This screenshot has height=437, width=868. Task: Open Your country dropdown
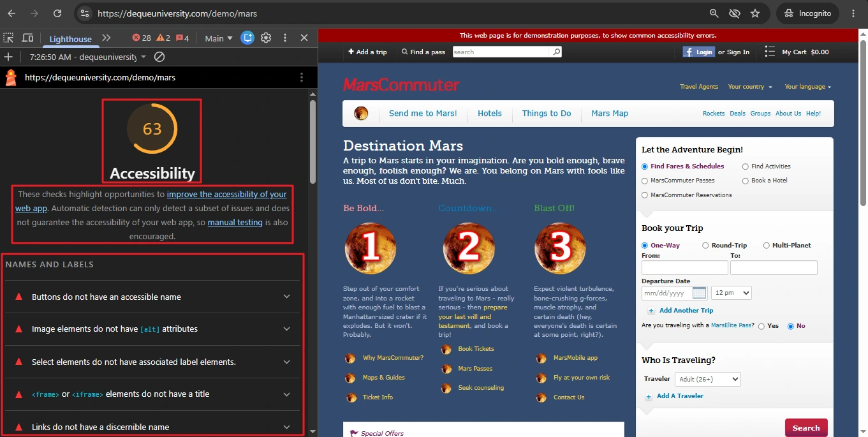click(x=750, y=87)
